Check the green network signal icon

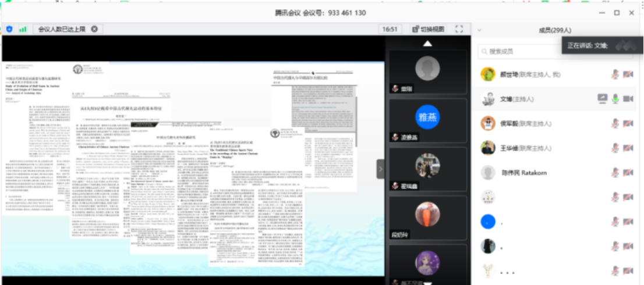[x=23, y=28]
